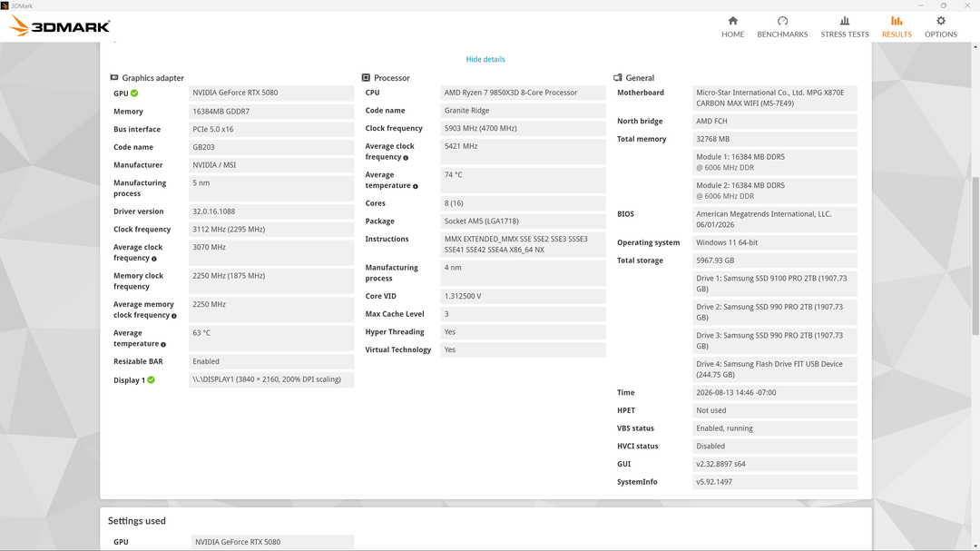This screenshot has width=980, height=551.
Task: Click the 3112 MHz (2295 MHz) clock value
Action: click(271, 230)
